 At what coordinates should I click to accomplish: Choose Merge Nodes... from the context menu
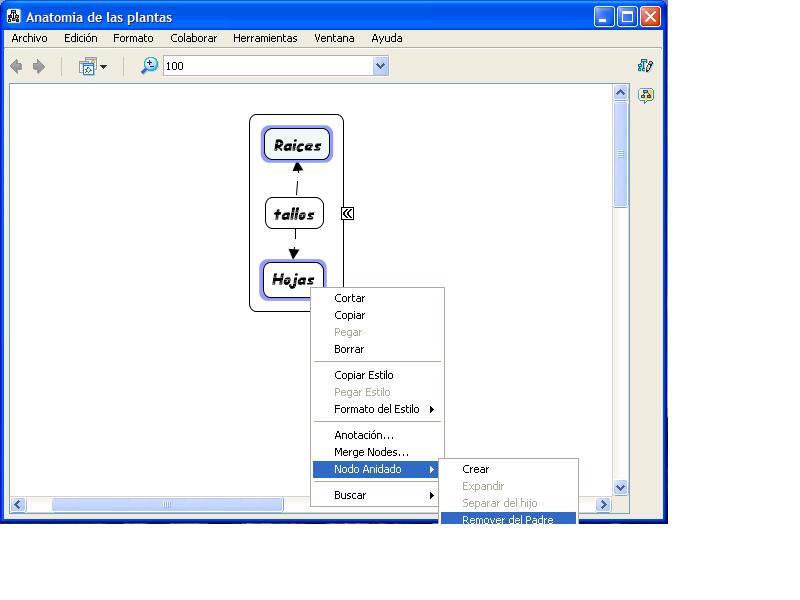pos(378,452)
